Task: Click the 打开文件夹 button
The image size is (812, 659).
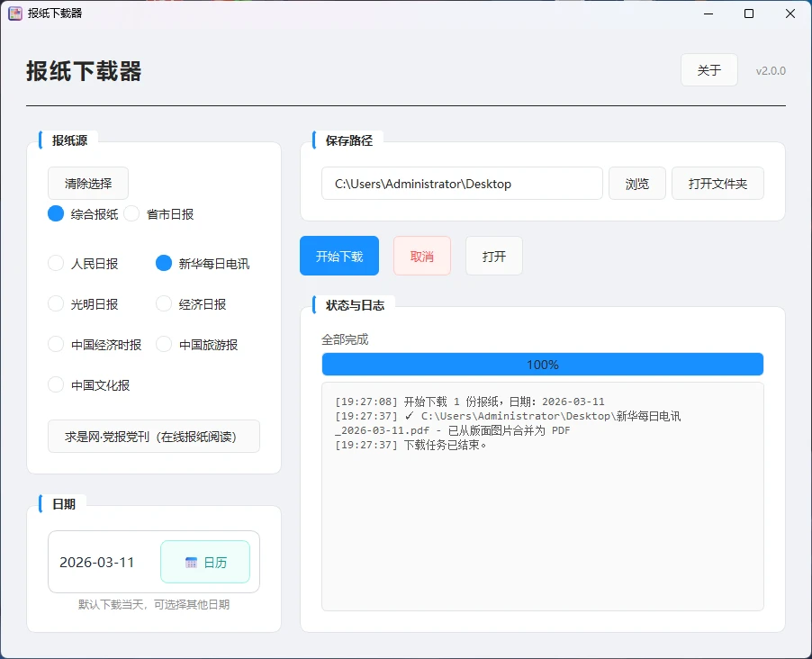Action: [717, 184]
